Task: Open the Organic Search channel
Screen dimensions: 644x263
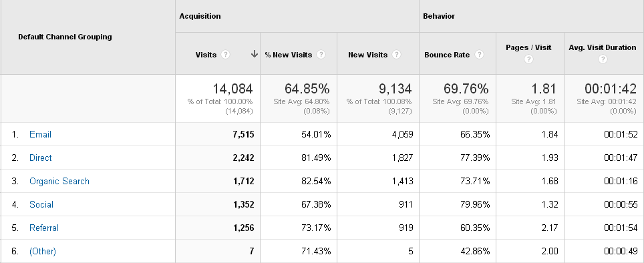Action: tap(59, 182)
